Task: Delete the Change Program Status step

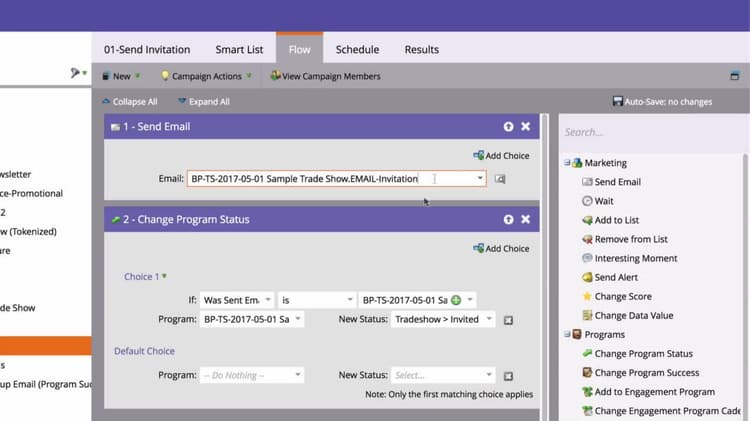Action: click(x=525, y=219)
